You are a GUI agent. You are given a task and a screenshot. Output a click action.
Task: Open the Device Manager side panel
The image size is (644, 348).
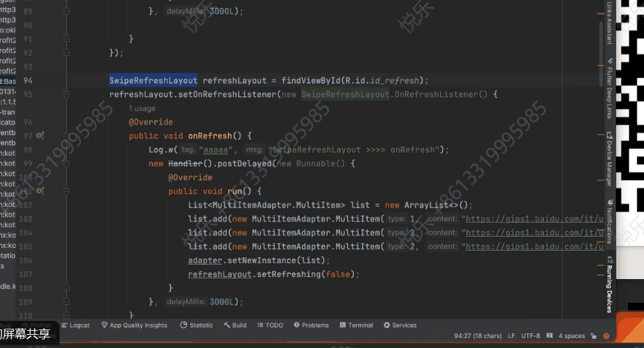[610, 159]
